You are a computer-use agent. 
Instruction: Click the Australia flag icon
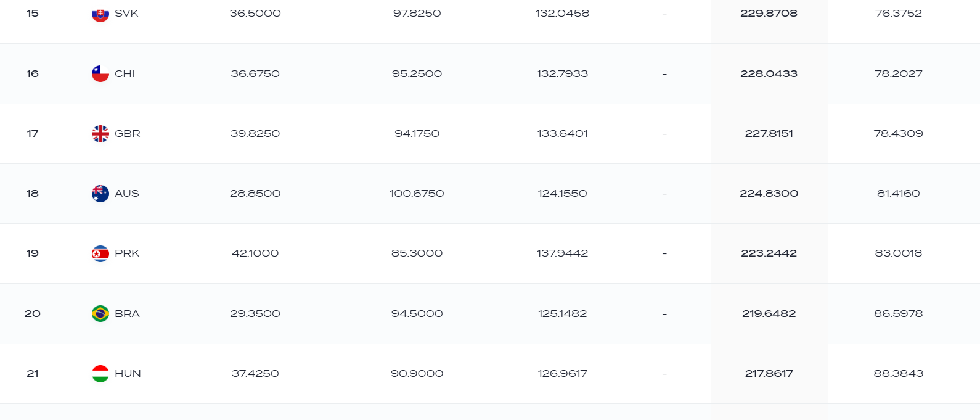(100, 193)
